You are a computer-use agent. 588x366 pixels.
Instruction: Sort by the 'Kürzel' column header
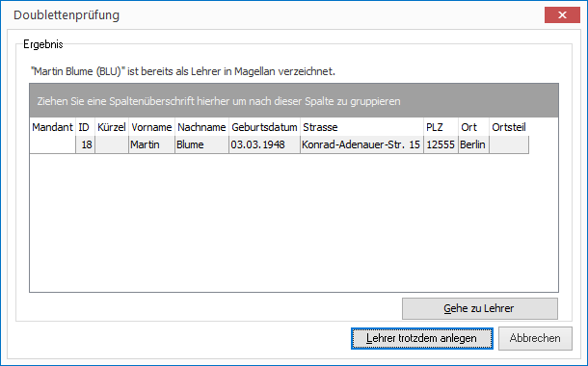112,127
